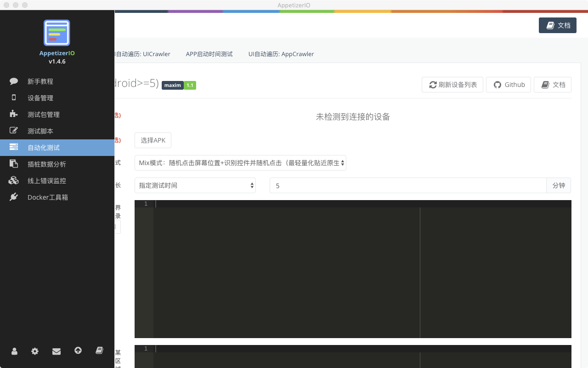Open settings via the gear icon
The image size is (588, 368).
35,351
